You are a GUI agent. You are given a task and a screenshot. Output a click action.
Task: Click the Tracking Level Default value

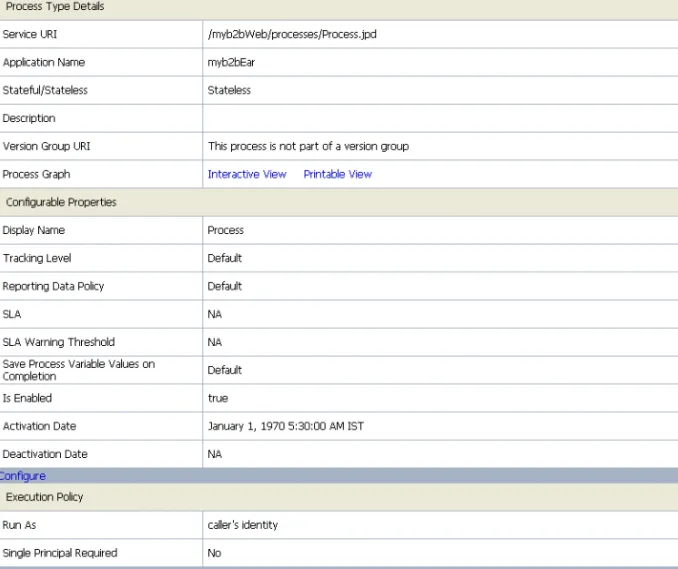pyautogui.click(x=225, y=258)
